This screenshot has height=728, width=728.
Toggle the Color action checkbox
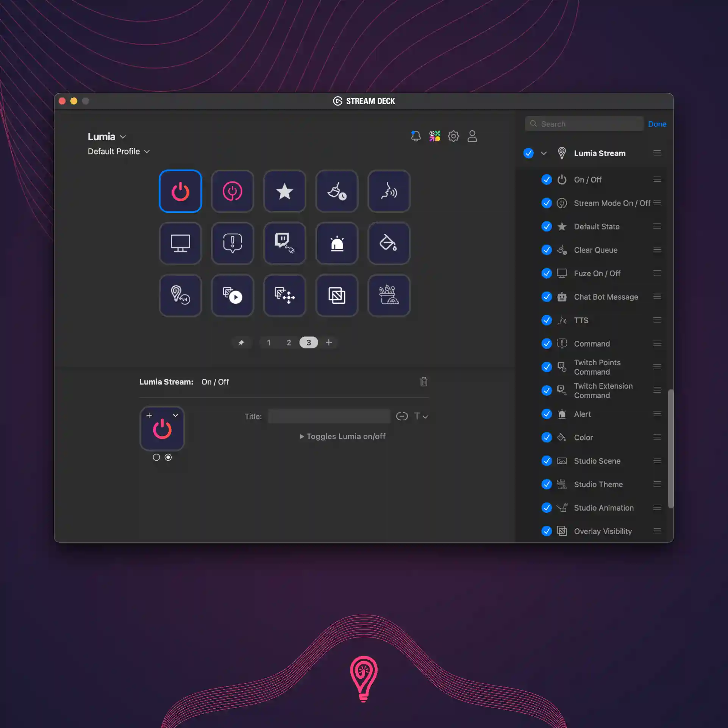pyautogui.click(x=547, y=437)
